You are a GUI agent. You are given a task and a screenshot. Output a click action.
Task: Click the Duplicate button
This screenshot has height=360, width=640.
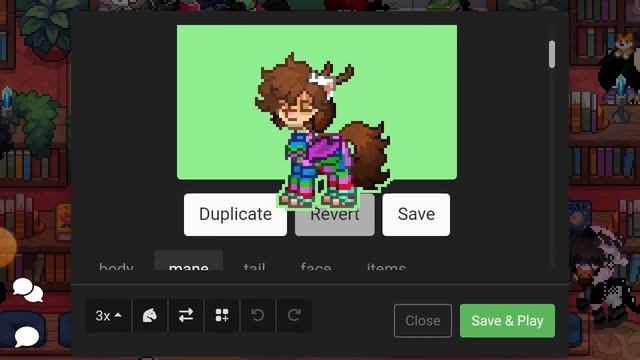click(236, 215)
